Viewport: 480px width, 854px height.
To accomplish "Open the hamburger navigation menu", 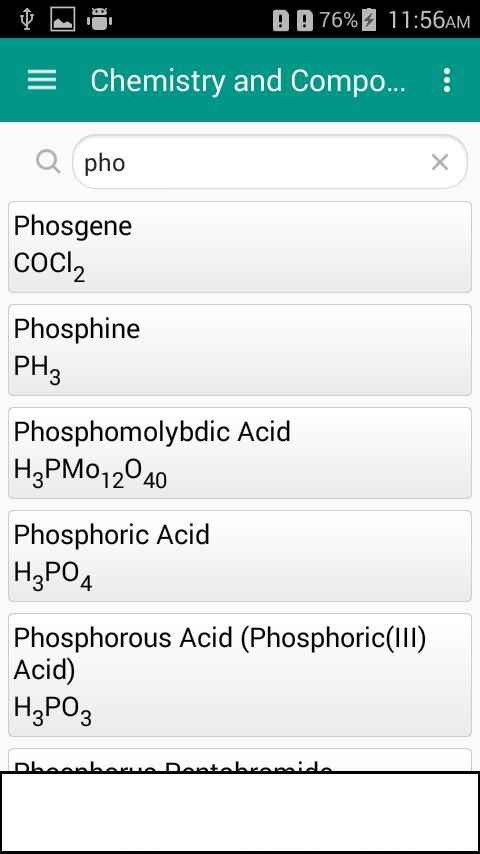I will (x=42, y=80).
